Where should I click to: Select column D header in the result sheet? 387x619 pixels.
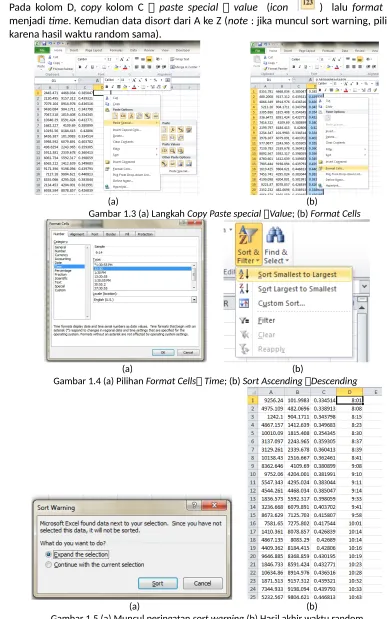click(349, 392)
